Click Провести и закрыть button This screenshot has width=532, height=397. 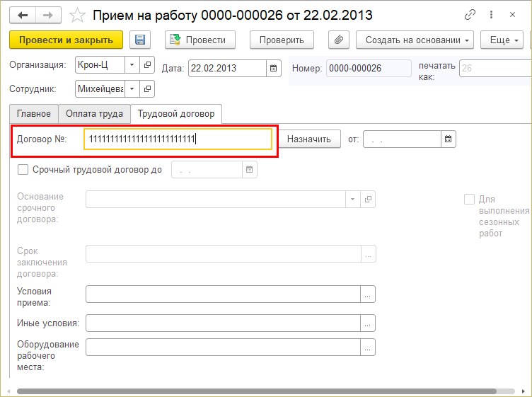click(66, 40)
